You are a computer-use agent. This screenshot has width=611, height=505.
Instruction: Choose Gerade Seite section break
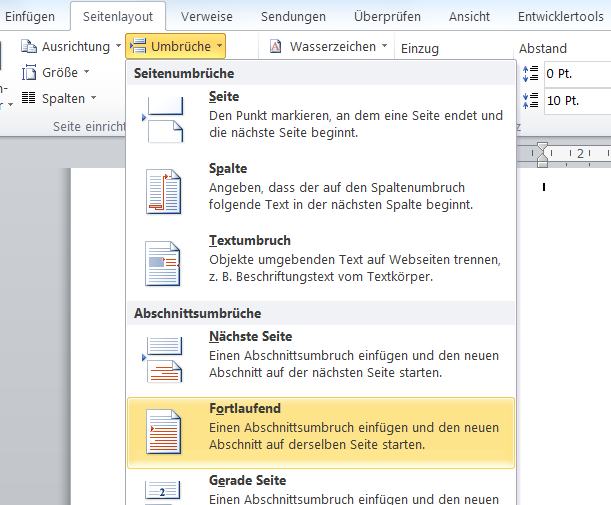tap(321, 488)
